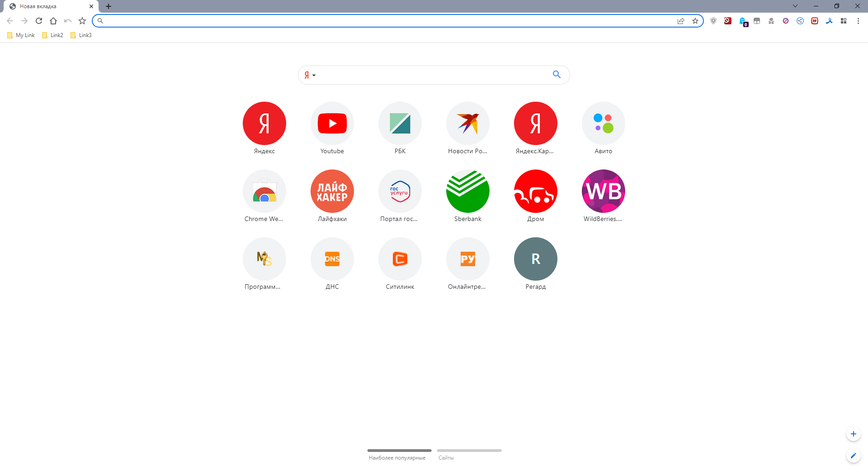Click the blue search magnifier in page search box
The width and height of the screenshot is (868, 470).
(x=557, y=75)
